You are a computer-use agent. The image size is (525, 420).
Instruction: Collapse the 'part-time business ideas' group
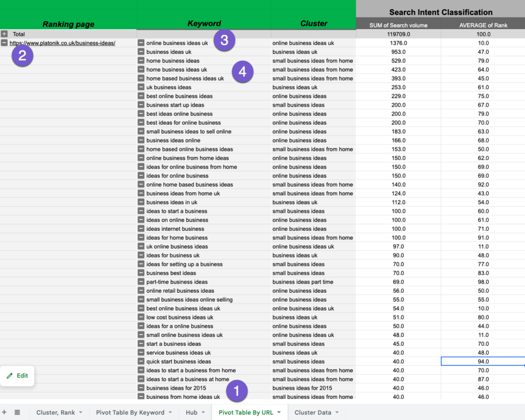141,282
